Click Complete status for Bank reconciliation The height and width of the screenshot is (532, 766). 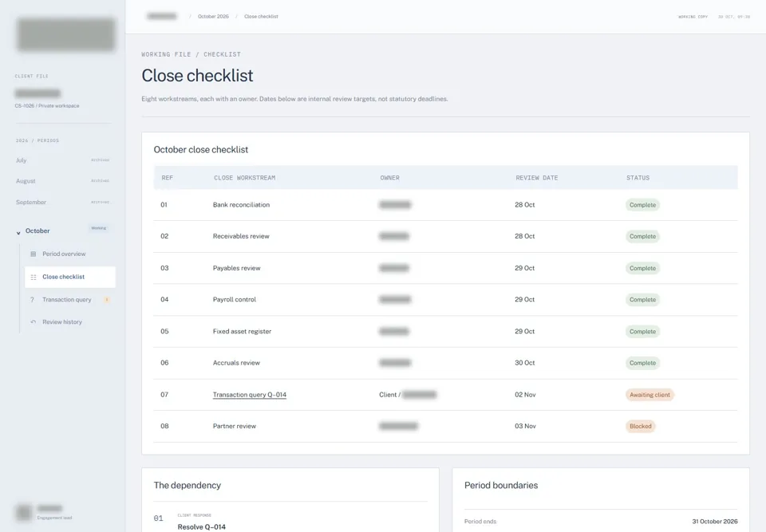pos(642,205)
